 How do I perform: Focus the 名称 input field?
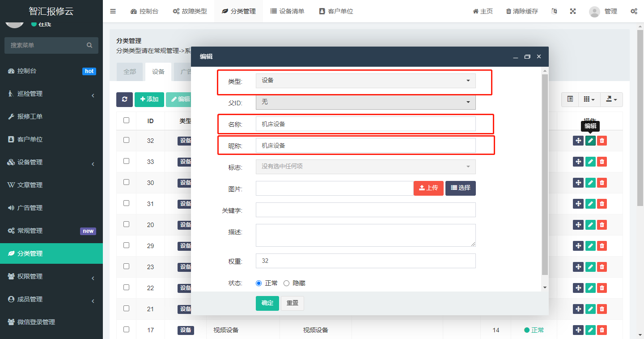click(x=365, y=124)
